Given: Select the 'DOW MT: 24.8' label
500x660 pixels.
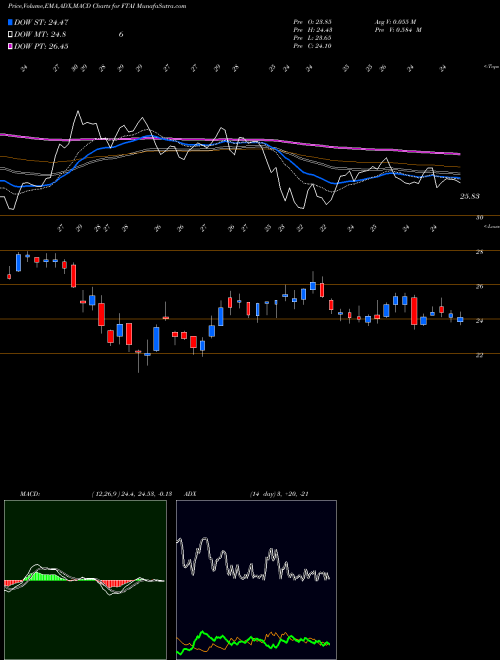Looking at the screenshot, I should pyautogui.click(x=40, y=35).
